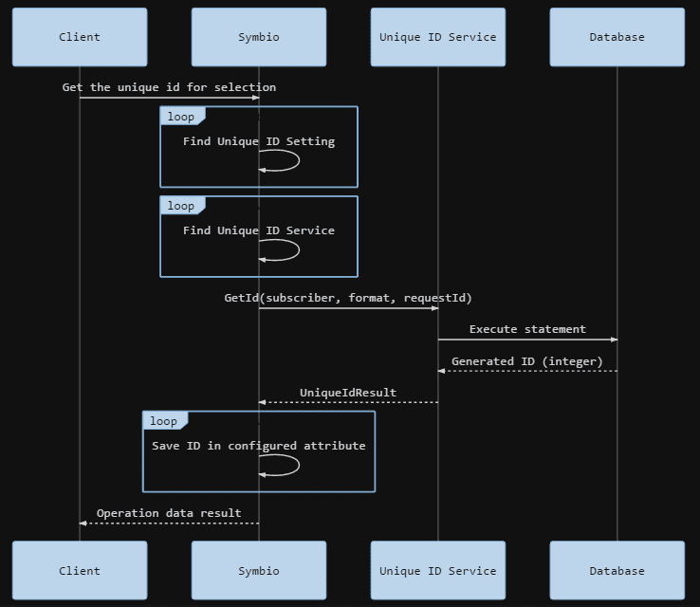The image size is (700, 607).
Task: Click loop tag above Save ID in configured attribute
Action: point(165,421)
